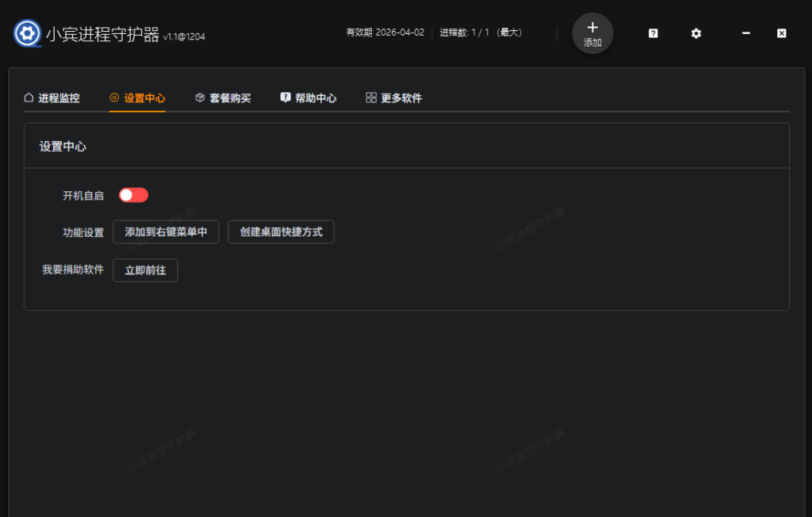This screenshot has height=517, width=812.
Task: Click the blue gear app logo icon
Action: [26, 33]
